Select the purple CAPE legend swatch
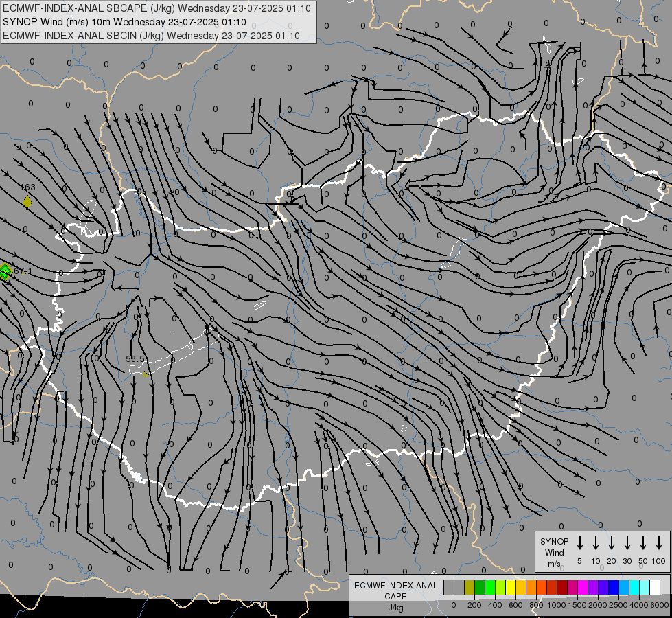672x618 pixels. tap(592, 587)
